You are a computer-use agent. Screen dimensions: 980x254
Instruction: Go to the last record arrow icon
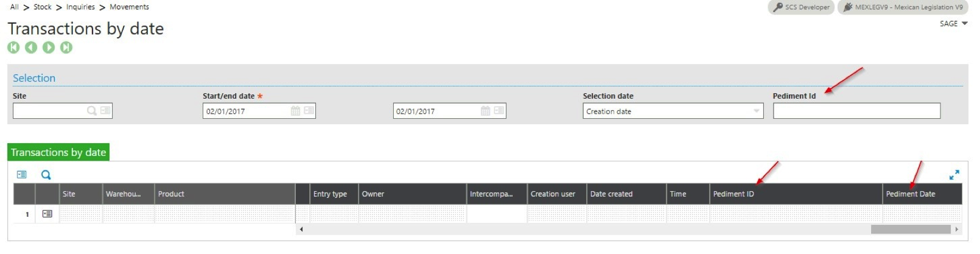[66, 48]
